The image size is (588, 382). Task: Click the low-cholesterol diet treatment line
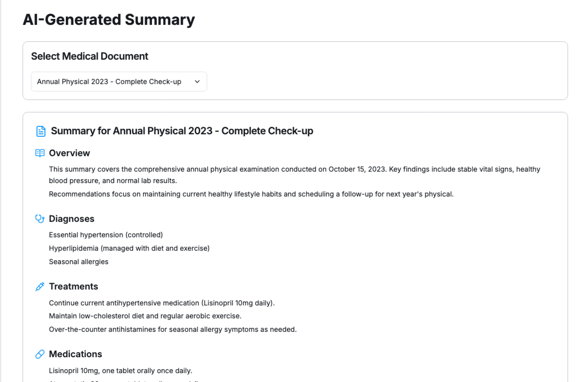(x=145, y=316)
